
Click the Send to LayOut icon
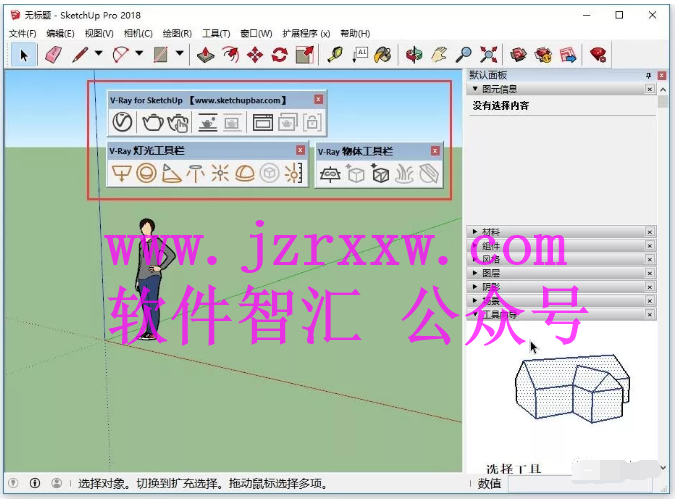pos(568,55)
